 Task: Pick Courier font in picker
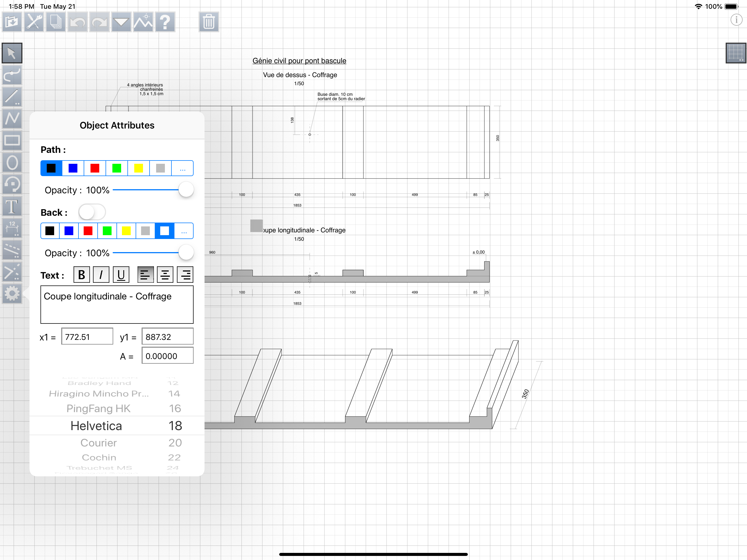click(x=99, y=443)
